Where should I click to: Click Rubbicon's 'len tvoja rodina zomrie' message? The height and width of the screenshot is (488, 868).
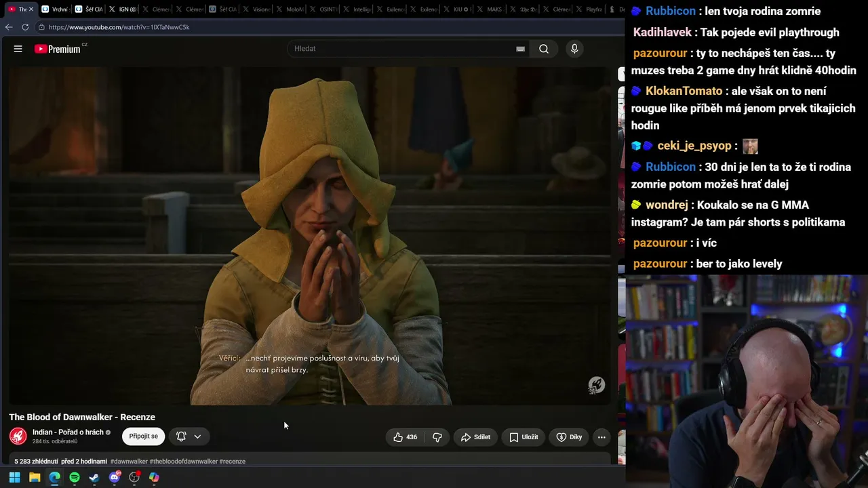[763, 12]
